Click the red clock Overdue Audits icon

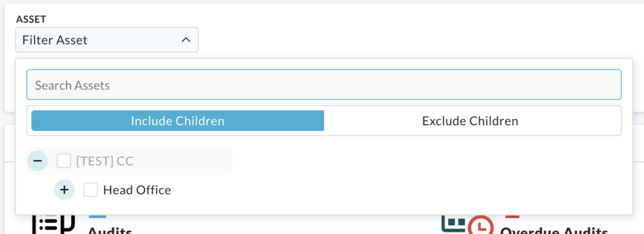pyautogui.click(x=480, y=225)
